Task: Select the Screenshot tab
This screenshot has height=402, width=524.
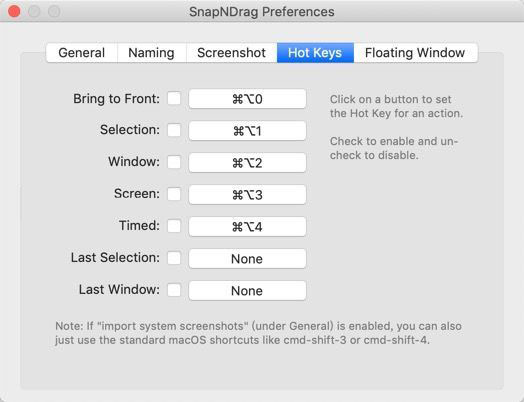Action: [232, 53]
